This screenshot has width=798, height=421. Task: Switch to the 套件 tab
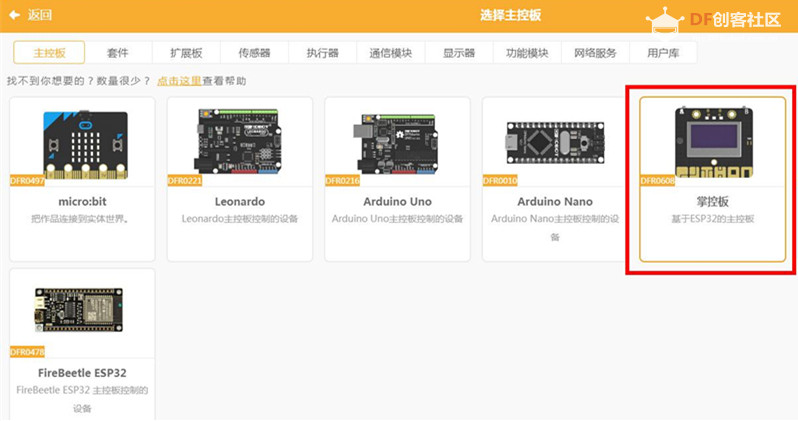click(x=118, y=52)
